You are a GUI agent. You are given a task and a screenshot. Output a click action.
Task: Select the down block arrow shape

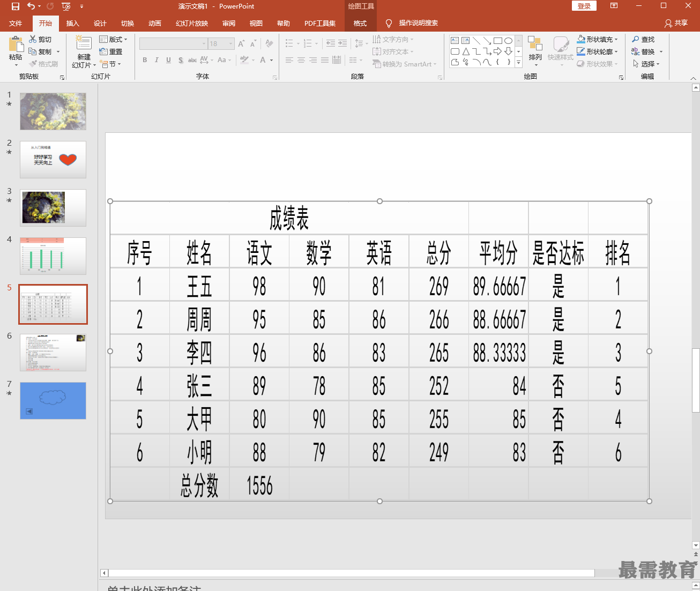[509, 51]
